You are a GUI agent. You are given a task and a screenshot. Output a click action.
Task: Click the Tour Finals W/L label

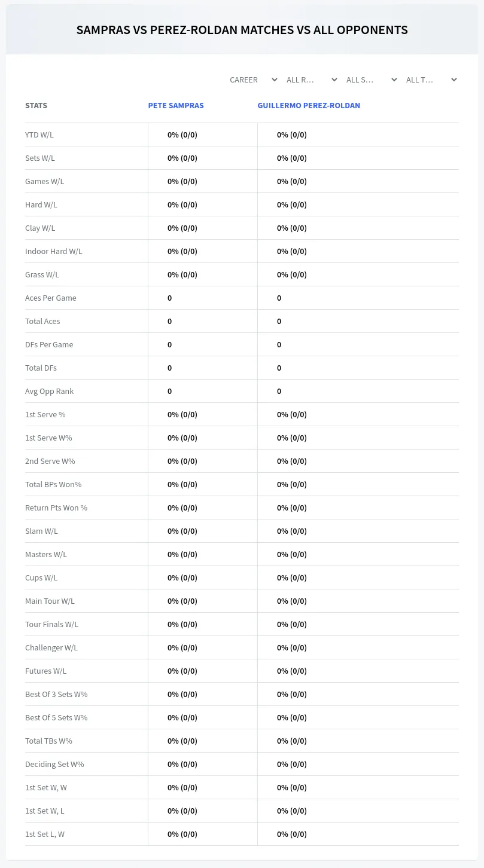(x=51, y=624)
